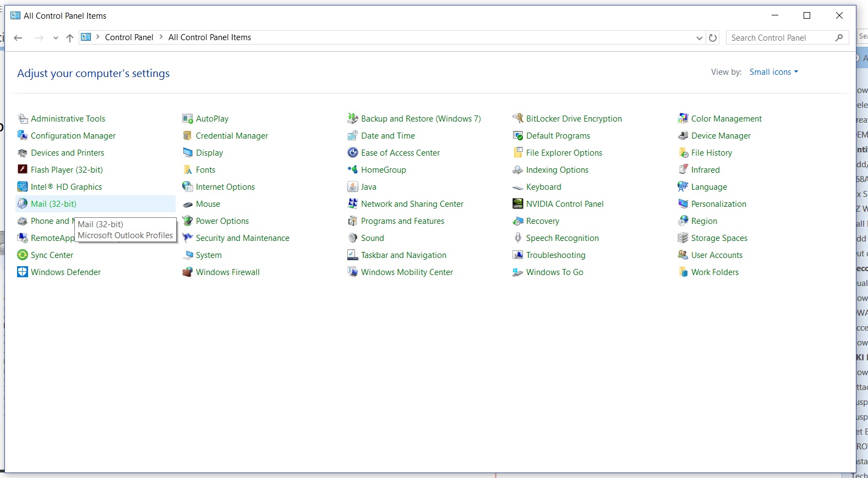Open the Device Manager icon
Screen dimensions: 868x478
click(683, 136)
